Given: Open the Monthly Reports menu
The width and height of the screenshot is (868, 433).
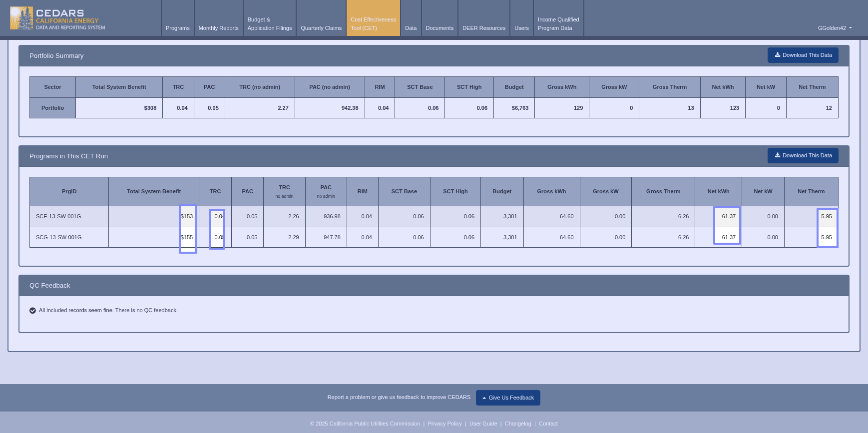Looking at the screenshot, I should click(218, 28).
